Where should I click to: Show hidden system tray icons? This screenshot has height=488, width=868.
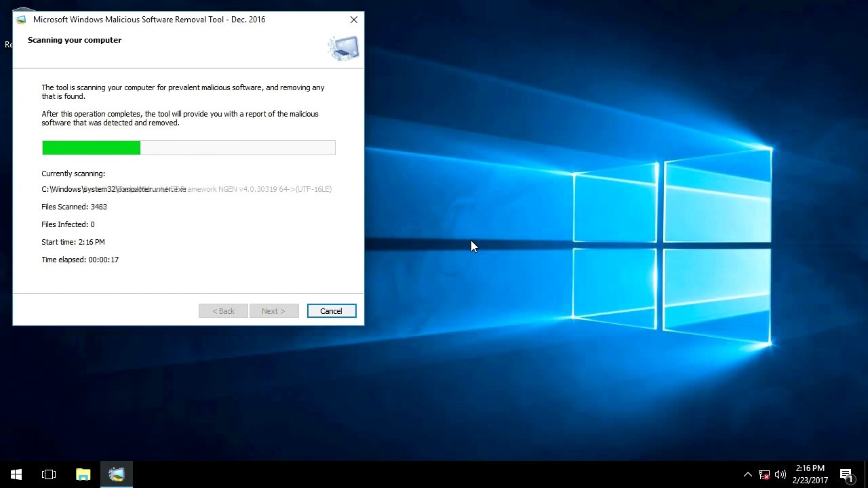(x=747, y=474)
